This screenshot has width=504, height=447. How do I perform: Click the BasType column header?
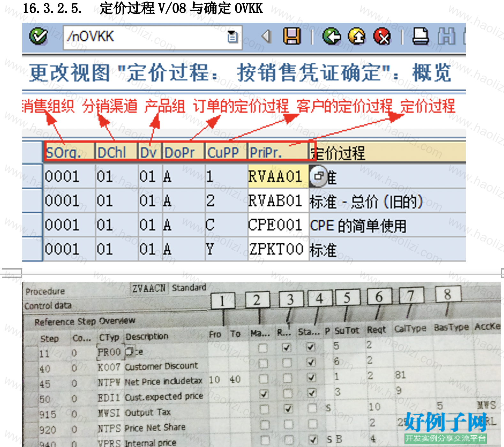pos(451,327)
